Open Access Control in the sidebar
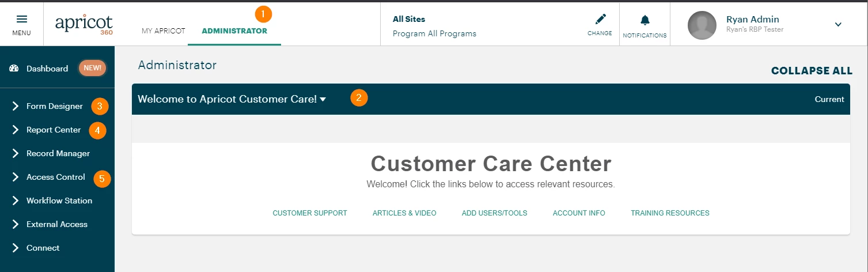868x272 pixels. pos(56,177)
